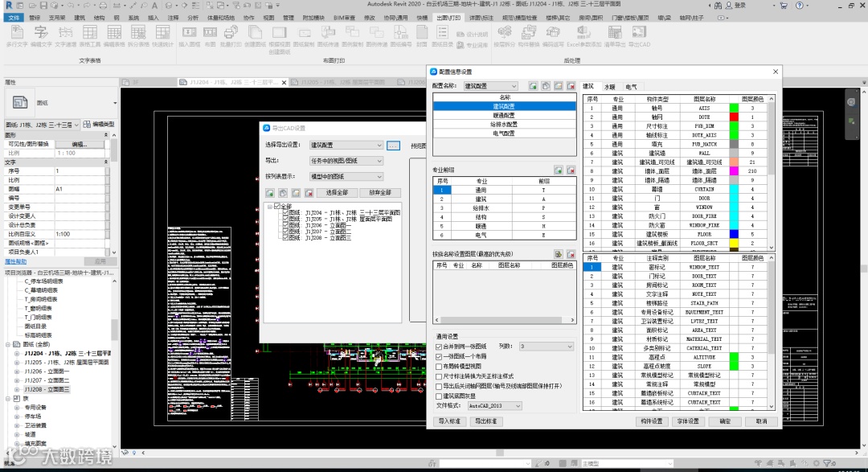This screenshot has height=472, width=868.
Task: Open the 文件 menu tab
Action: [x=14, y=18]
